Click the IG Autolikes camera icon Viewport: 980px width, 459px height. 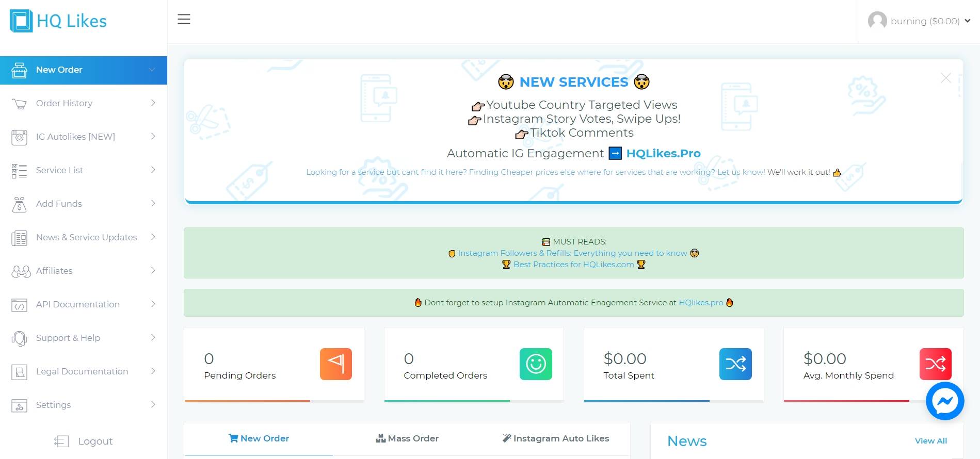click(19, 137)
